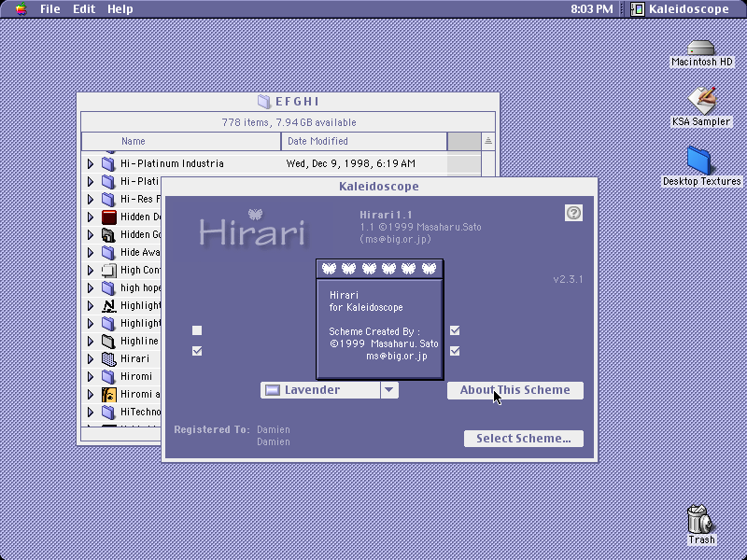
Task: Open the Help menu
Action: [x=120, y=8]
